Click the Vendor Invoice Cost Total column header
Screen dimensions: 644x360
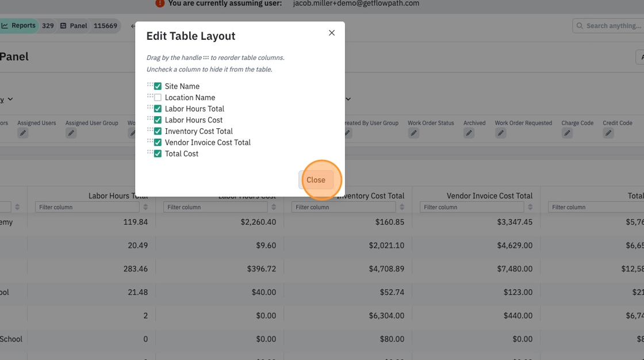489,196
